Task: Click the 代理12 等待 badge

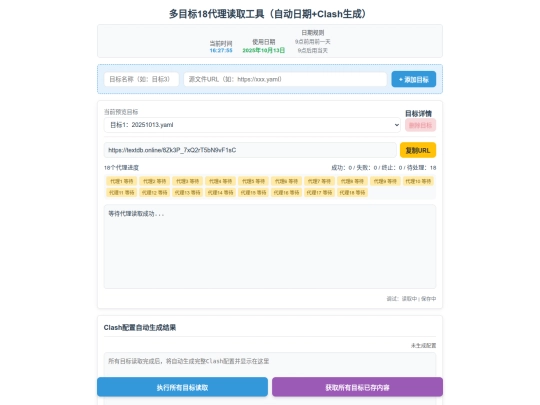Action: [154, 193]
